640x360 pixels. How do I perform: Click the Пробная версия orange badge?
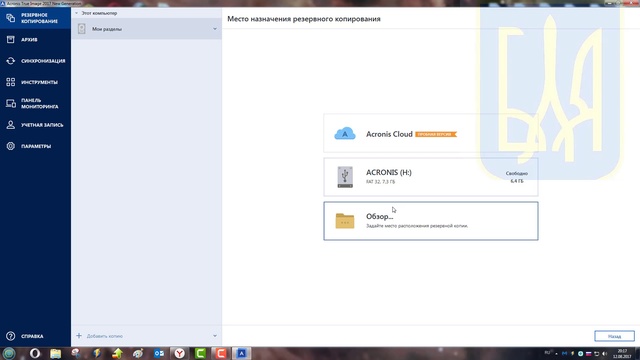coord(436,134)
